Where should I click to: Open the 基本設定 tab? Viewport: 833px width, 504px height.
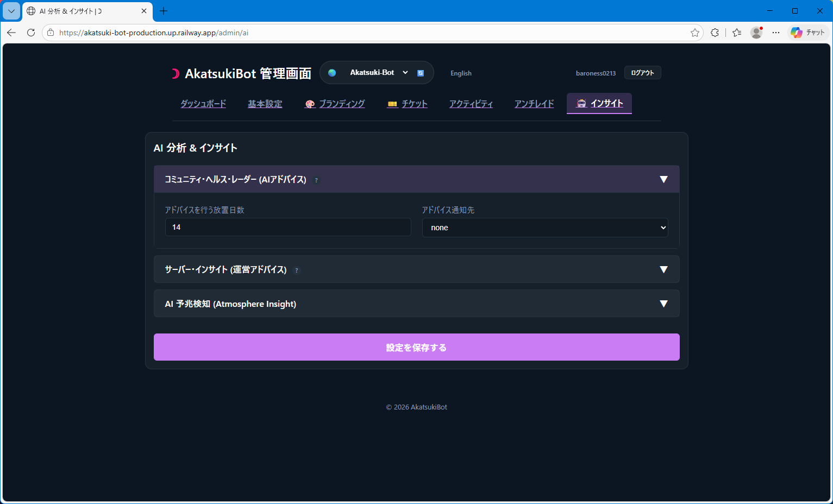point(265,104)
